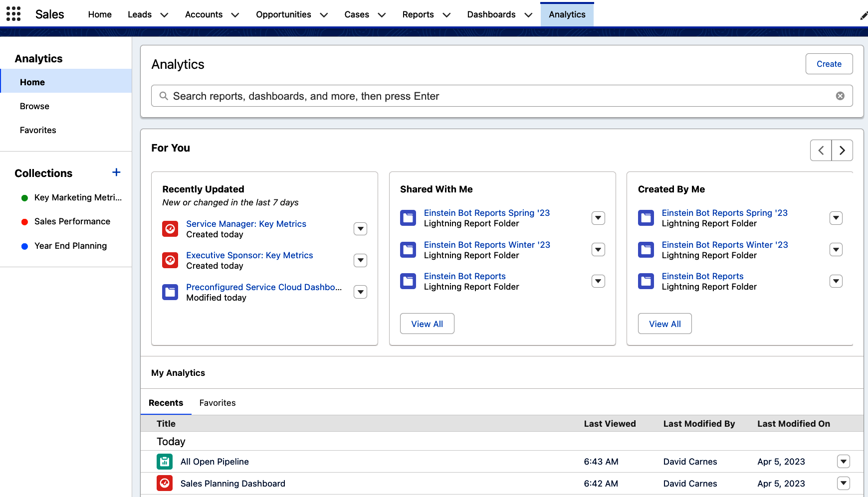Open Preconfigured Service Cloud Dashboard link
This screenshot has height=497, width=868.
click(x=264, y=287)
